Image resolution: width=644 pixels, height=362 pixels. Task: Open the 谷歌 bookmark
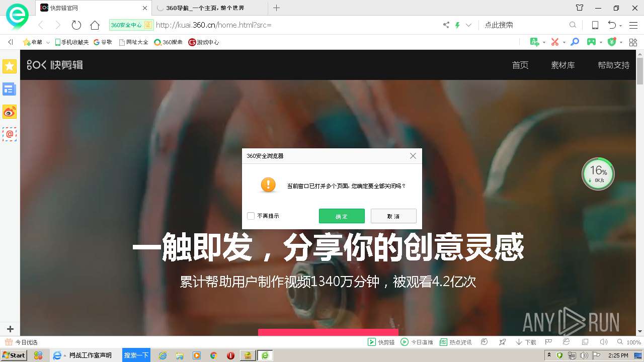point(103,42)
